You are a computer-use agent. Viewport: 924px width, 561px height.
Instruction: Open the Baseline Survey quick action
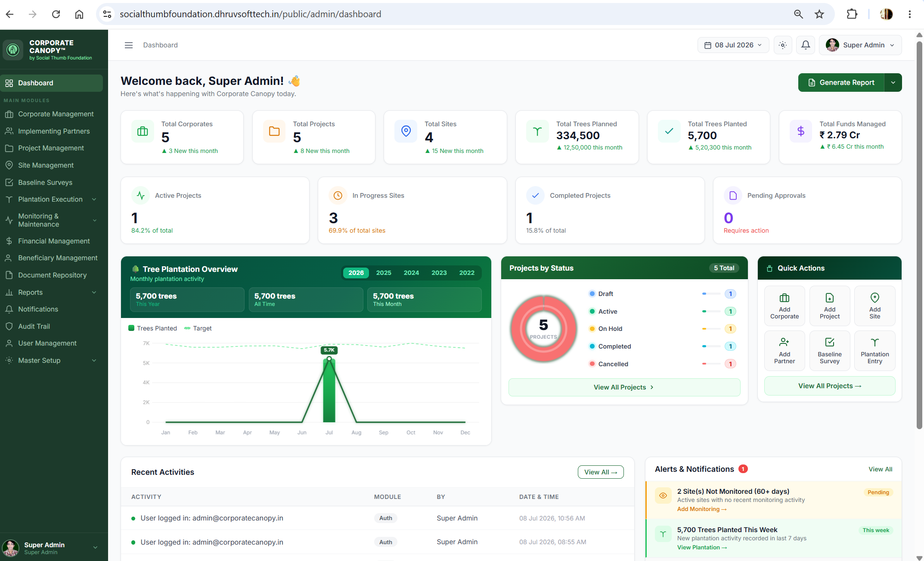pos(829,351)
